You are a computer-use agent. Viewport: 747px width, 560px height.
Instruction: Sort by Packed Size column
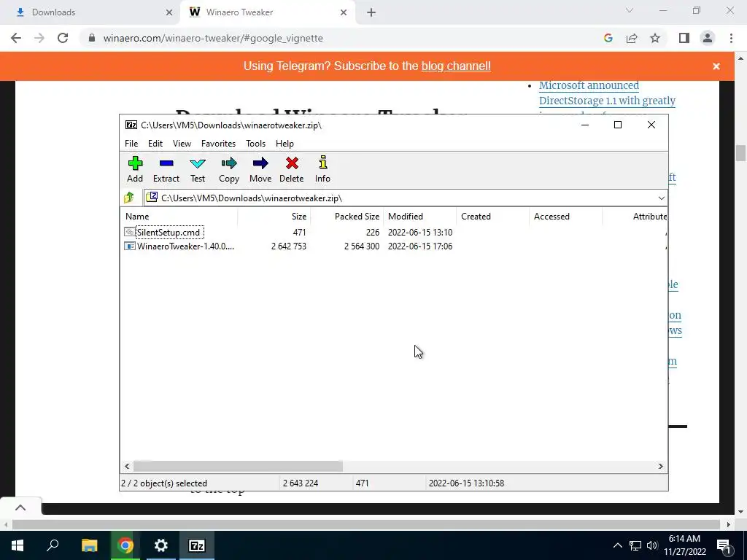[347, 216]
